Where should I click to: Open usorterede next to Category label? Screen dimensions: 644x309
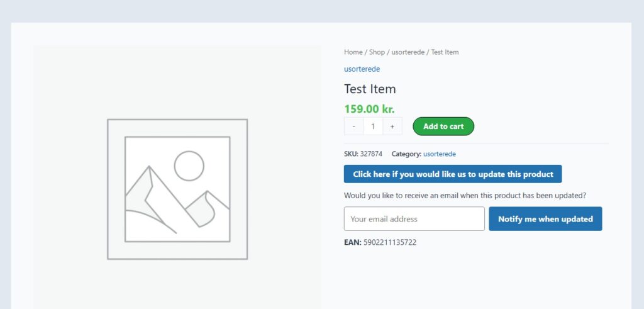[x=440, y=154]
